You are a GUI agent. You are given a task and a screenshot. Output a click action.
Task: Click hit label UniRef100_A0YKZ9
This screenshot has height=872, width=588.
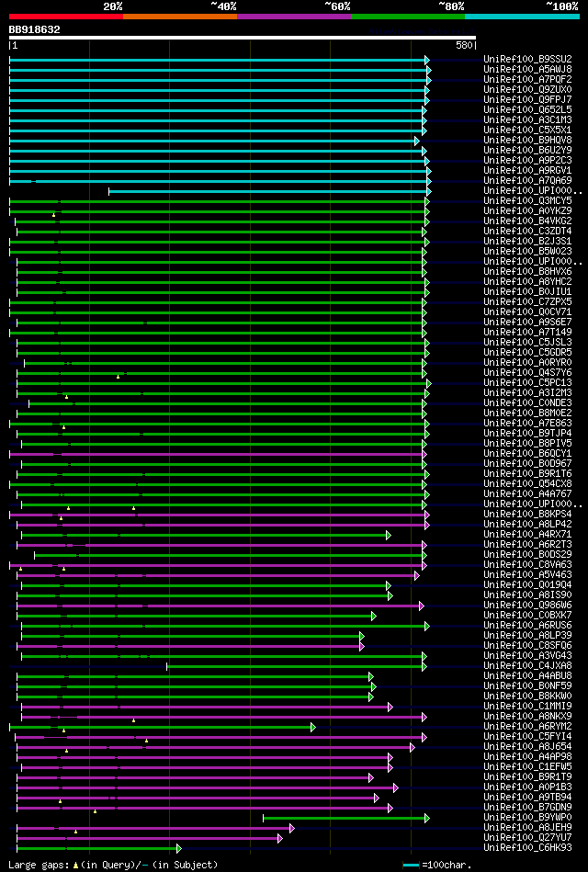pyautogui.click(x=527, y=210)
